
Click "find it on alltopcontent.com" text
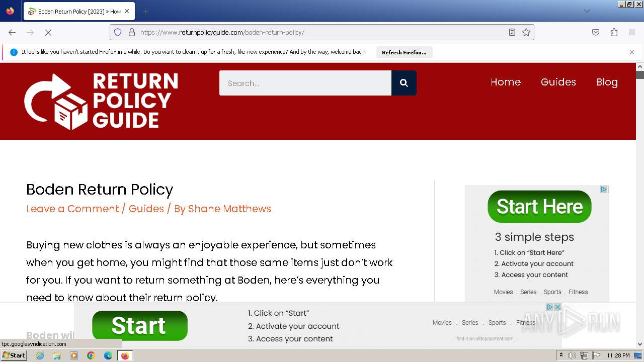(485, 338)
